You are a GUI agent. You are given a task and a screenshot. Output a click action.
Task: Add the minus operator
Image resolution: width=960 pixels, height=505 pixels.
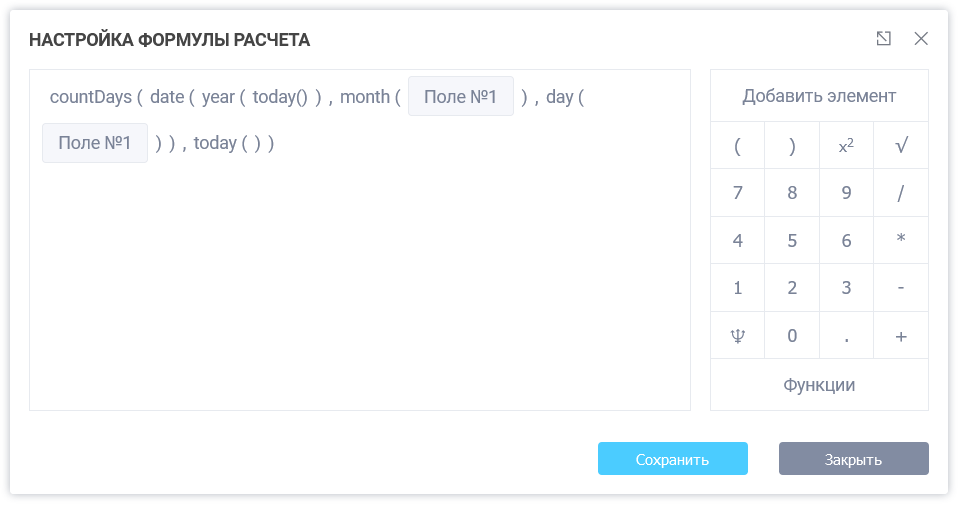(901, 288)
